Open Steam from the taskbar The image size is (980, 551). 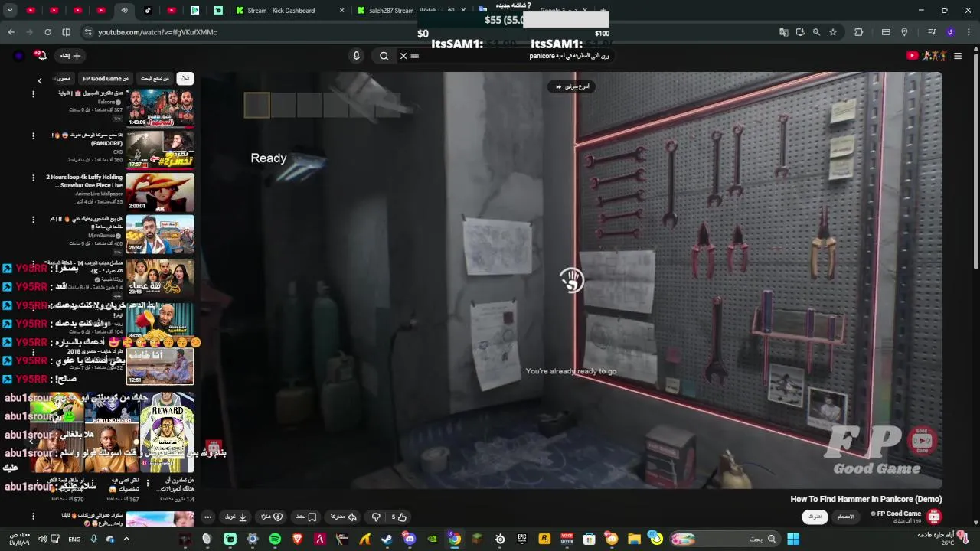387,539
